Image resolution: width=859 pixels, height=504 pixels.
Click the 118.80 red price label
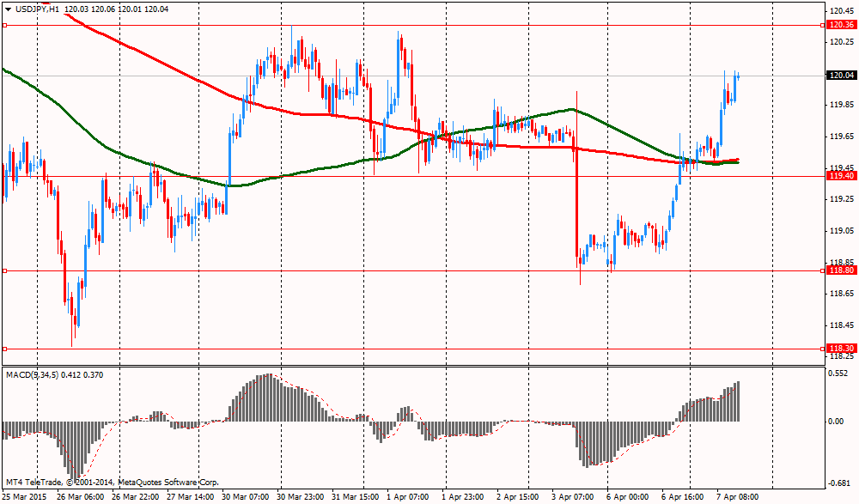pos(841,270)
